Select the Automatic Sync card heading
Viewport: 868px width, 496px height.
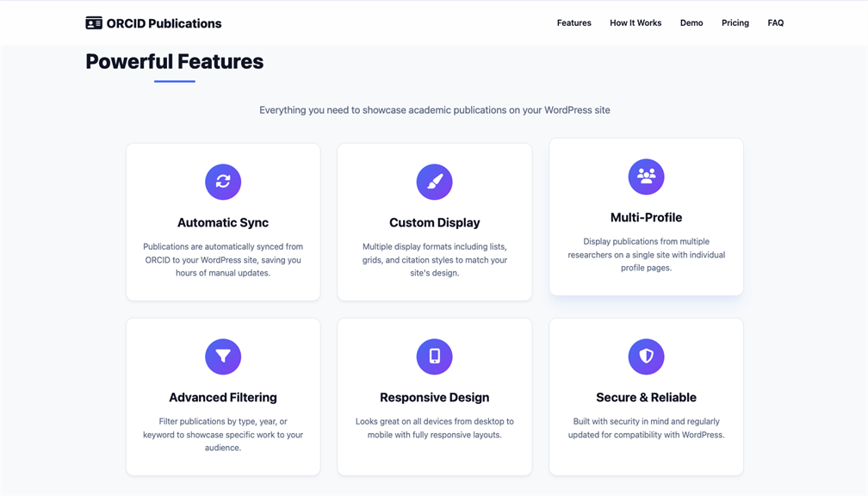click(x=223, y=223)
